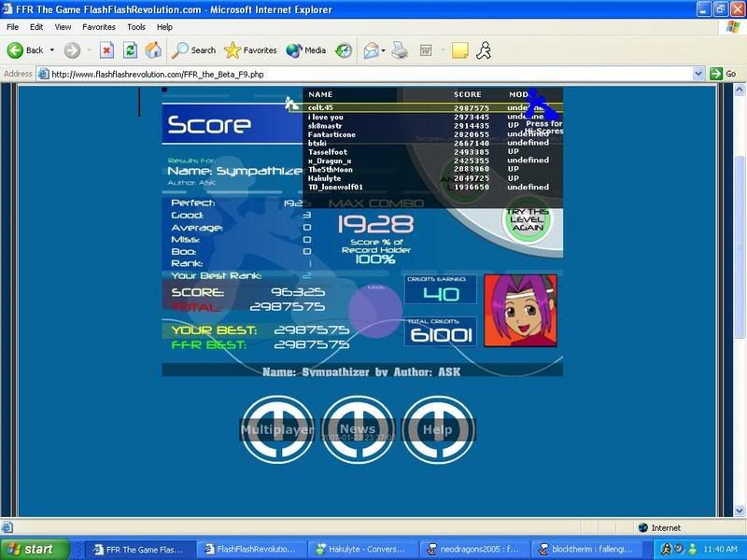Open the Media pane button
This screenshot has width=747, height=560.
click(306, 50)
